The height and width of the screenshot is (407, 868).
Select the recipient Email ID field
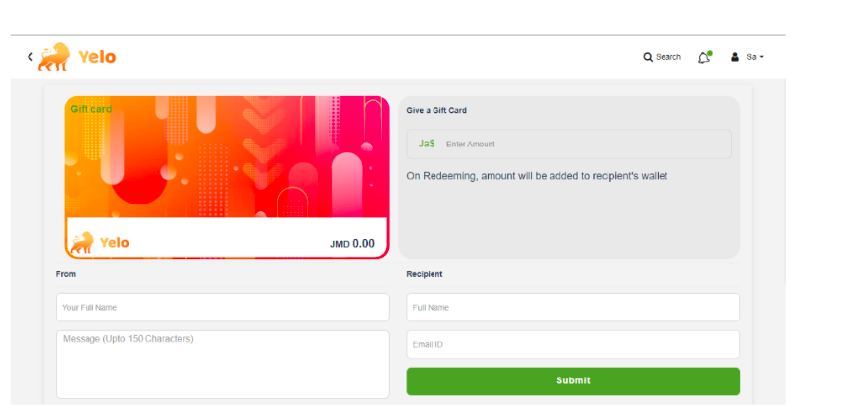[x=573, y=344]
